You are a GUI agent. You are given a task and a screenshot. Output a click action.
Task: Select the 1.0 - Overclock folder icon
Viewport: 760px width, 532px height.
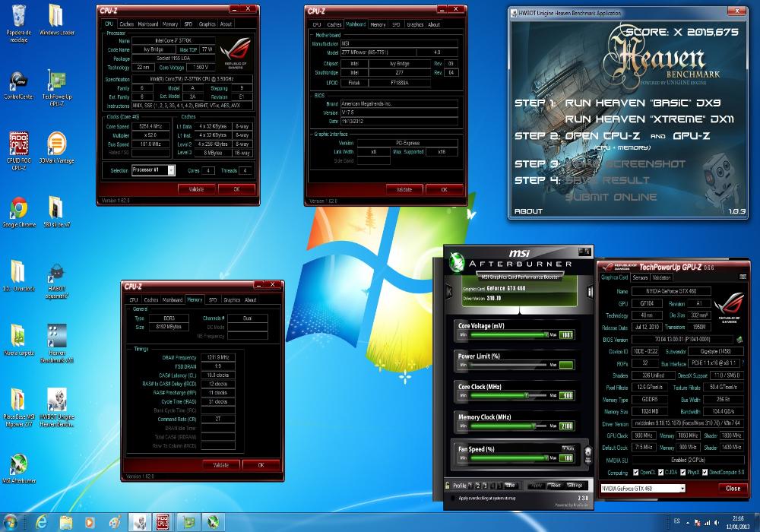point(18,276)
